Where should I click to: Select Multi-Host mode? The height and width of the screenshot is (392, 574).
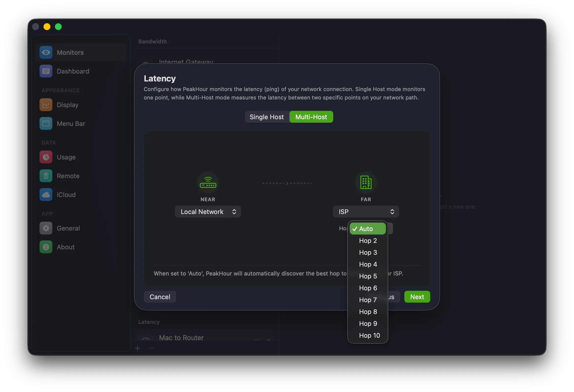pos(311,117)
